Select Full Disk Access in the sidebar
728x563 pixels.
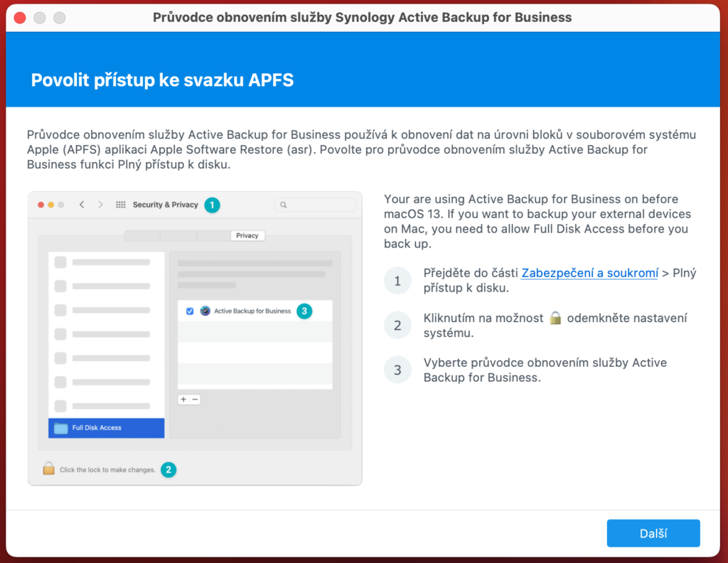click(107, 427)
